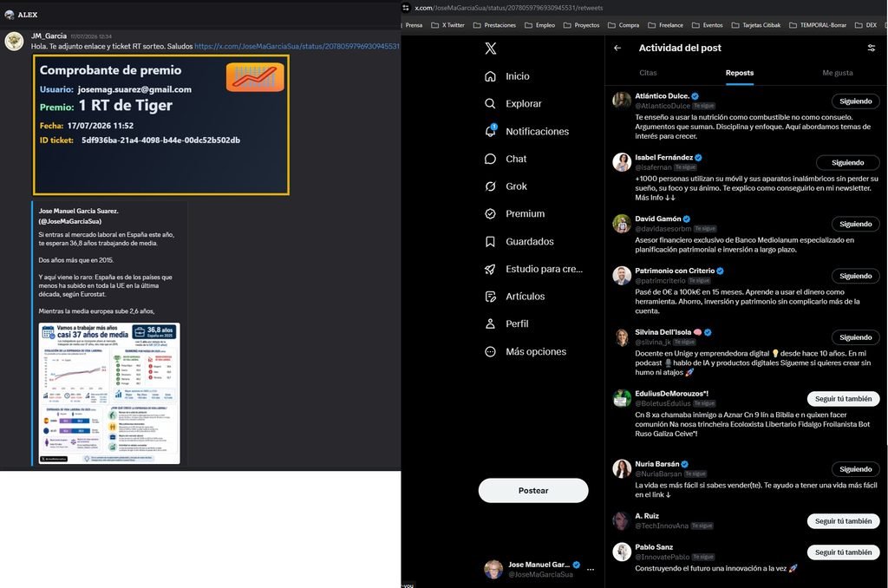
Task: Open Premium badge icon
Action: (491, 213)
